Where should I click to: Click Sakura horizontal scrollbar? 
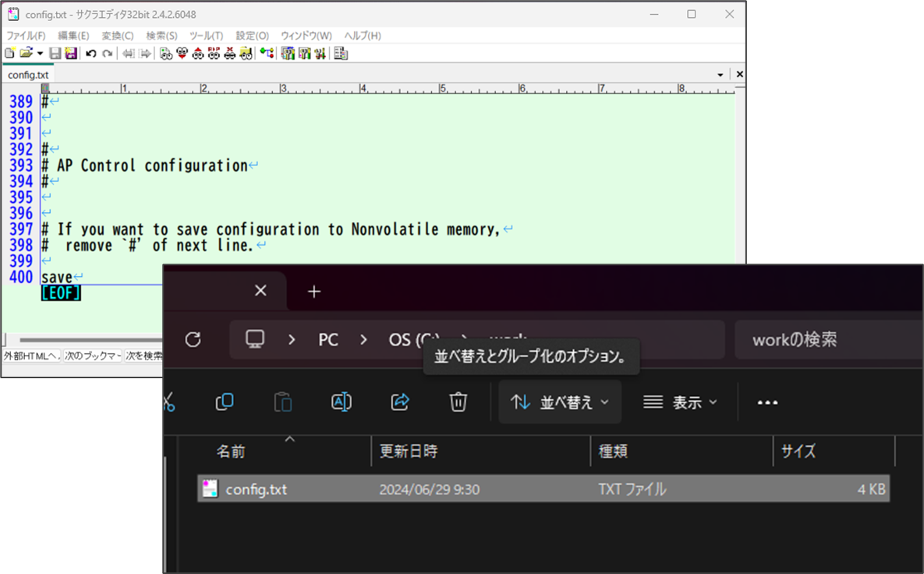90,340
